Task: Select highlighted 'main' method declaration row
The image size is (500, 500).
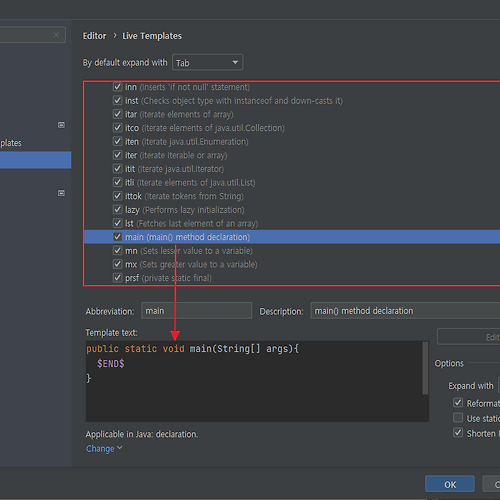Action: [292, 237]
